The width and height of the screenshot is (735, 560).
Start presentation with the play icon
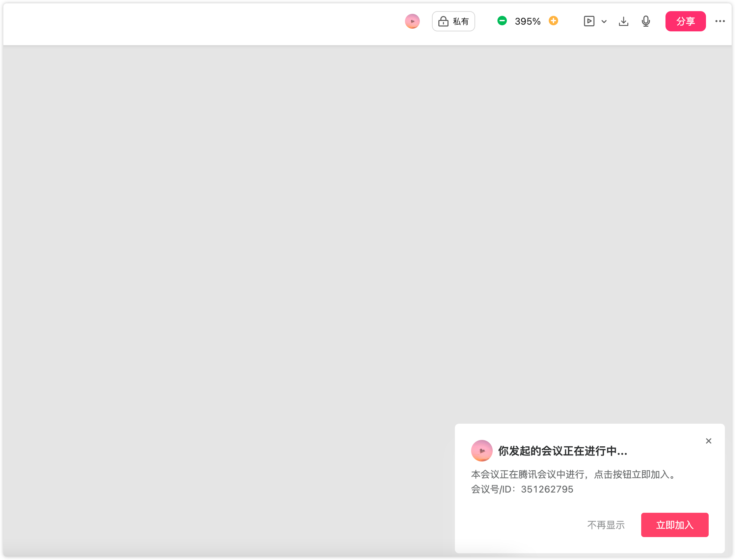[x=589, y=21]
